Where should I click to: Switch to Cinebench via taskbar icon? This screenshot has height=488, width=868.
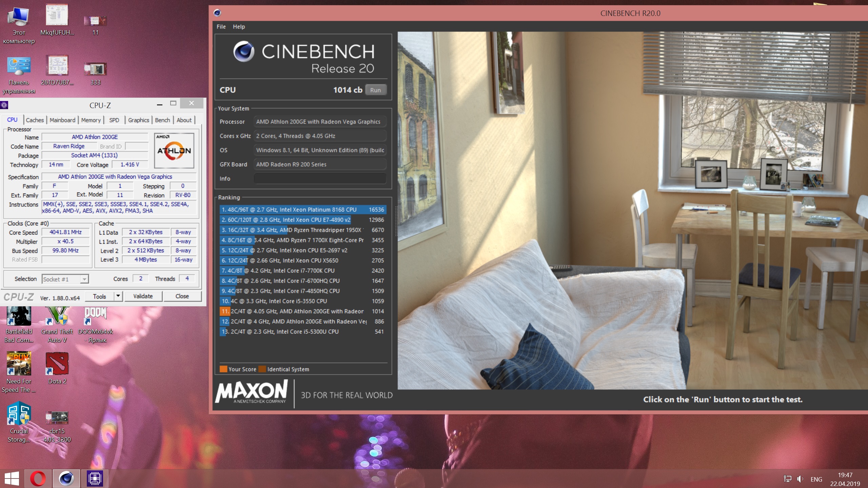tap(66, 479)
